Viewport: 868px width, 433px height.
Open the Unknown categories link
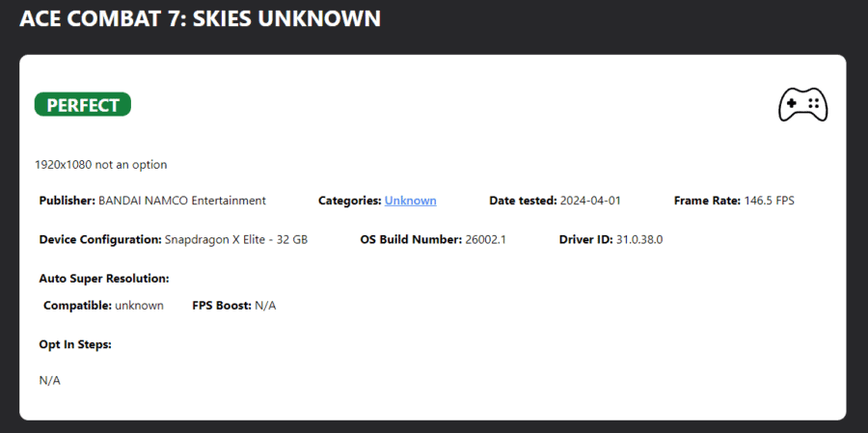410,201
